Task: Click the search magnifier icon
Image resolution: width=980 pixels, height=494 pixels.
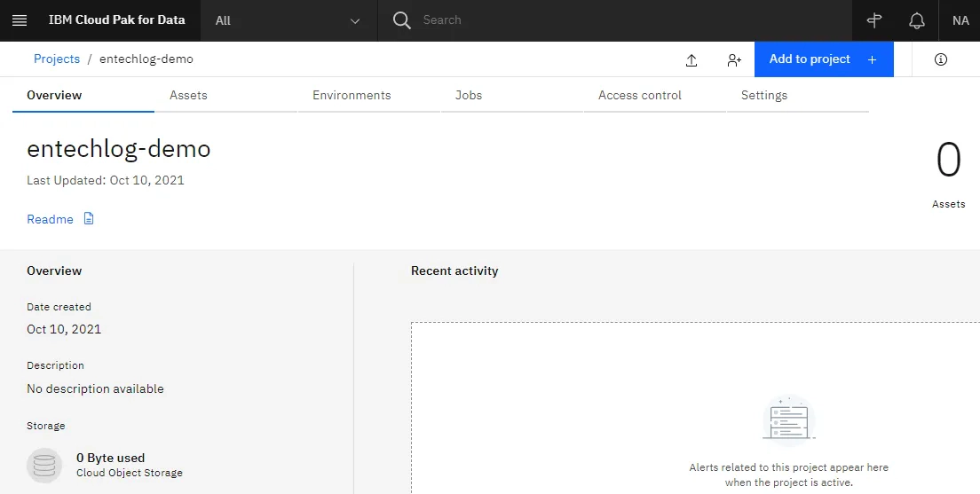Action: click(401, 20)
